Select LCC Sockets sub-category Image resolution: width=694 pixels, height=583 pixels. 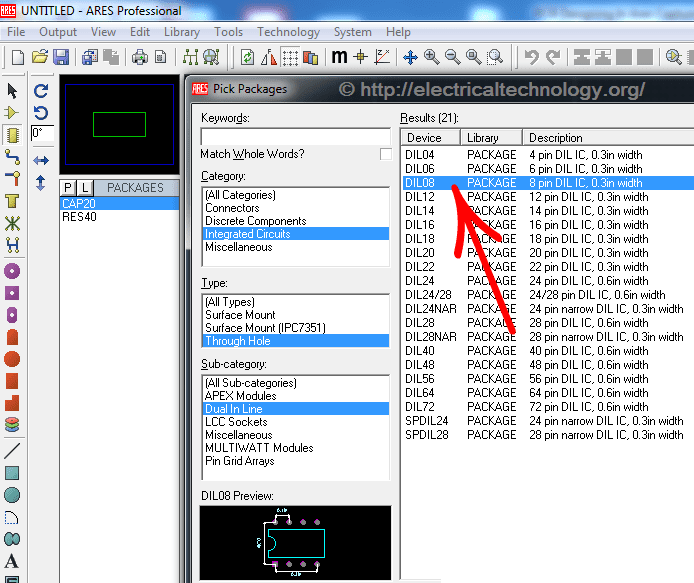[238, 422]
